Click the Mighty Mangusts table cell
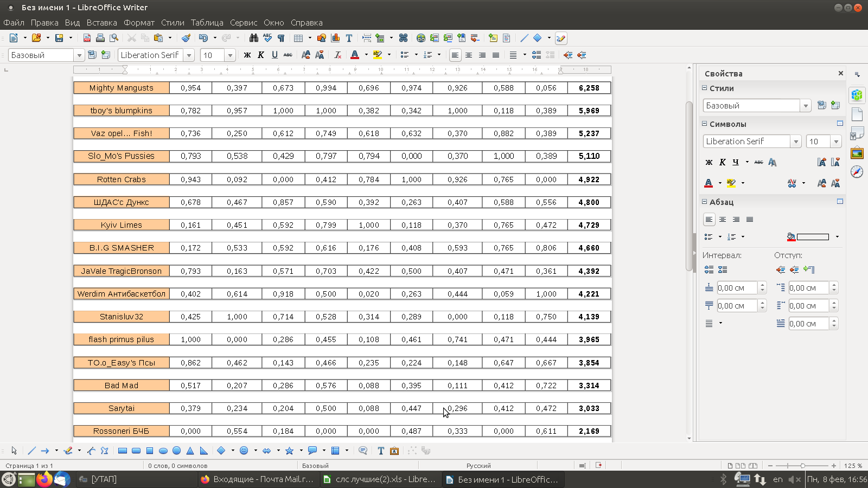This screenshot has width=868, height=488. (122, 88)
